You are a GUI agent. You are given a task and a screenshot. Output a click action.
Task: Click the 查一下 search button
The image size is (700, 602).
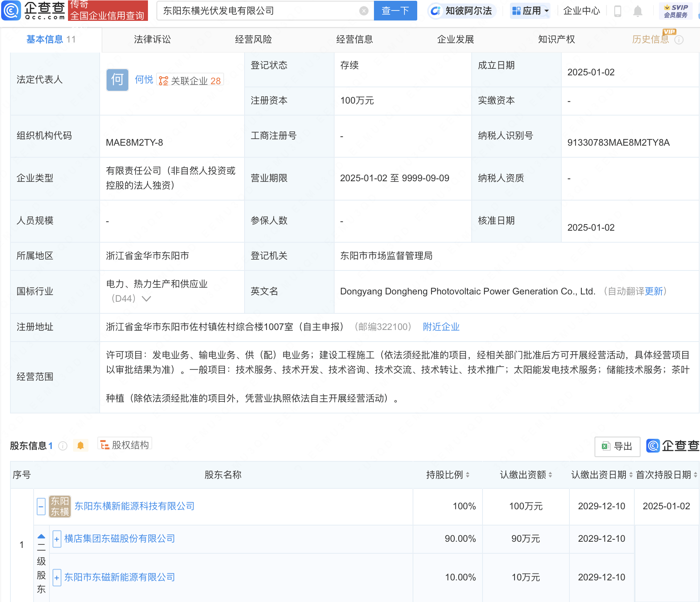396,11
